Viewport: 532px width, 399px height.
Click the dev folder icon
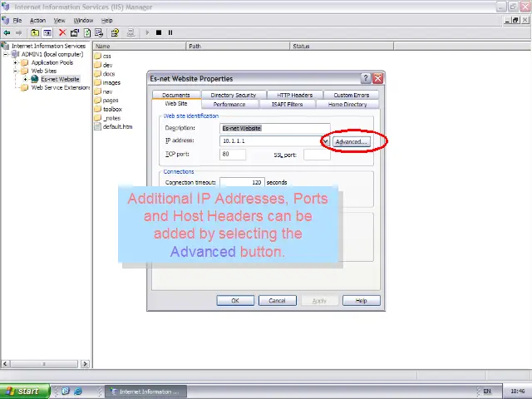click(98, 65)
